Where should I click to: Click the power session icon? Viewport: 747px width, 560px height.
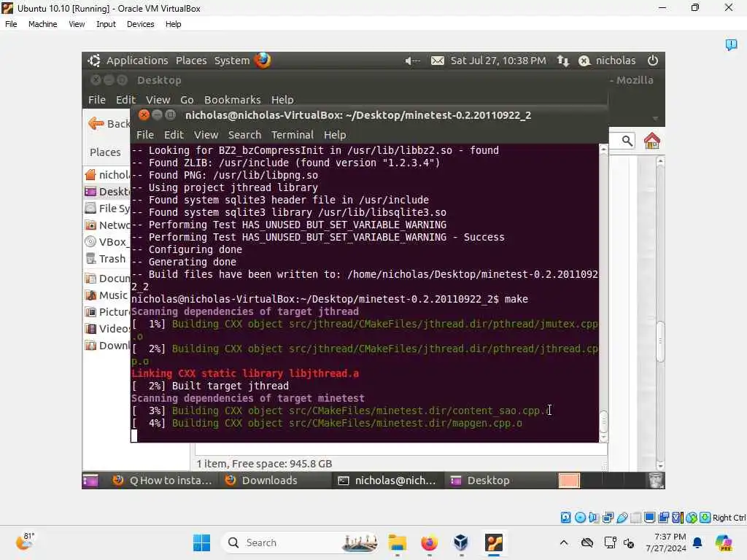[x=653, y=61]
